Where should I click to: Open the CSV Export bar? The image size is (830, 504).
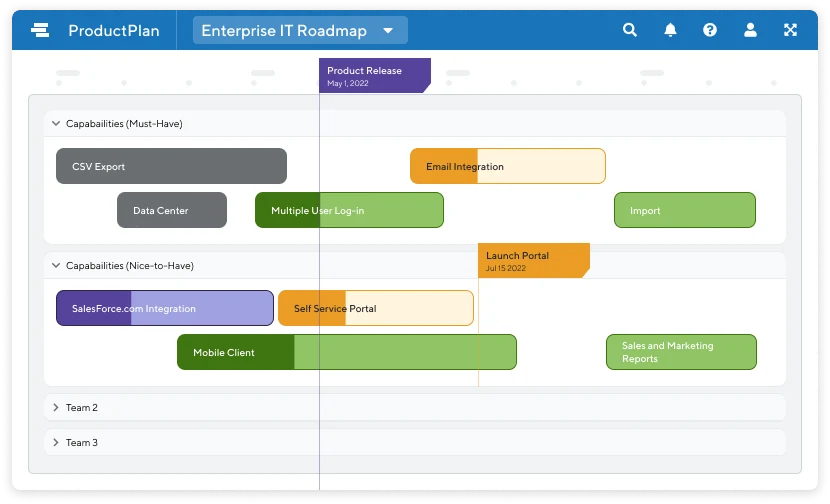coord(172,166)
